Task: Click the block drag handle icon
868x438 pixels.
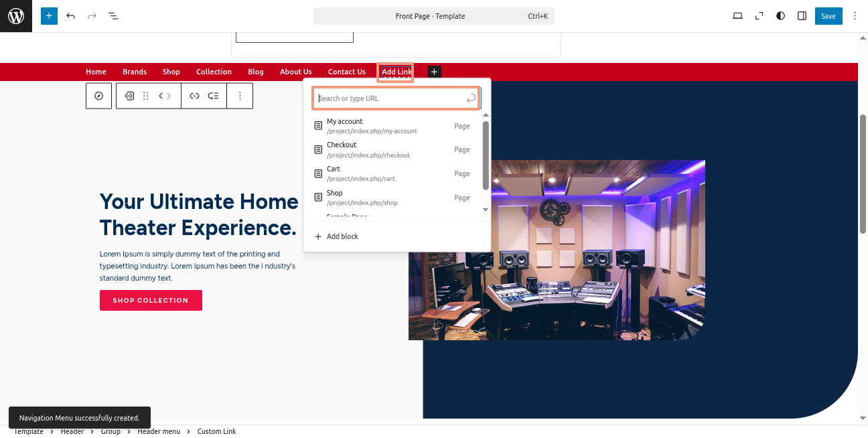Action: click(146, 96)
